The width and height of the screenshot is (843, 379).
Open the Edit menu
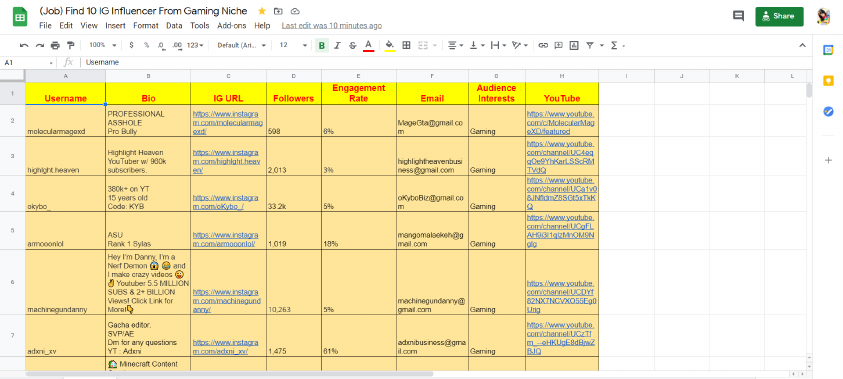pos(66,25)
